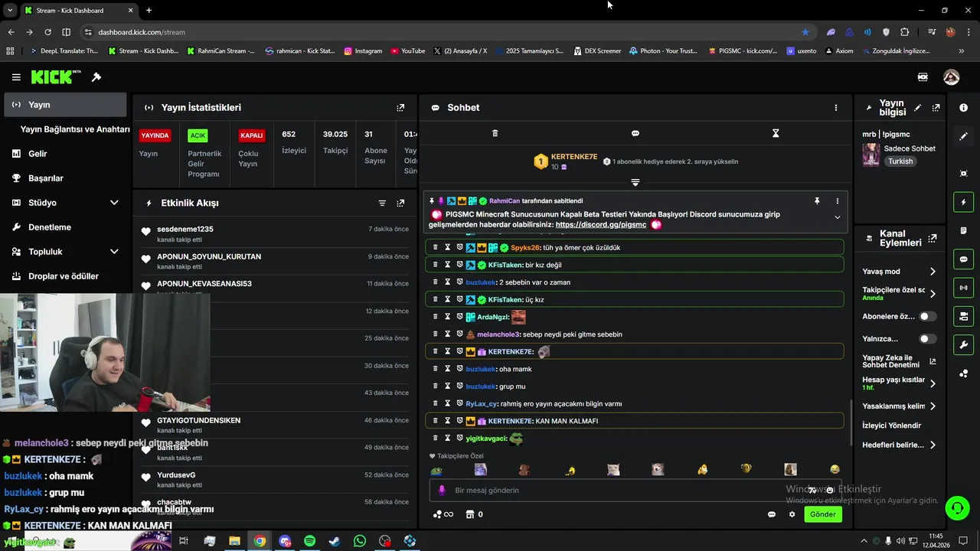Click the chat hourglass slow-mode icon
This screenshot has width=980, height=551.
tap(776, 133)
